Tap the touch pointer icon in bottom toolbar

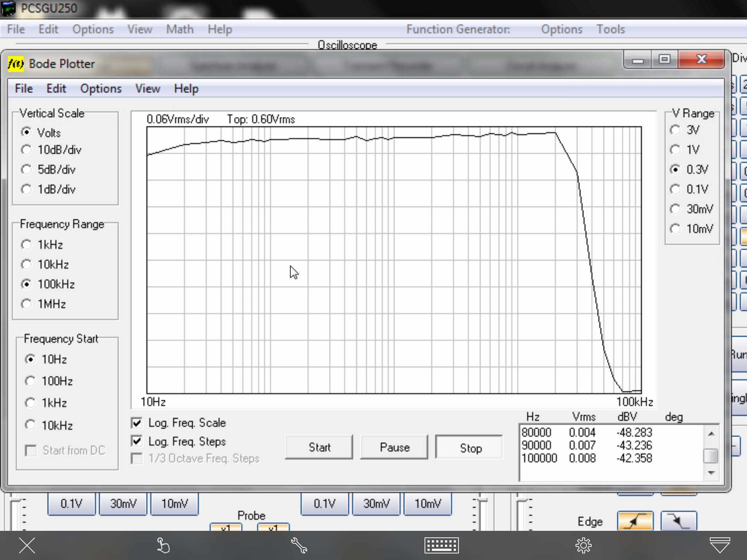pos(163,545)
